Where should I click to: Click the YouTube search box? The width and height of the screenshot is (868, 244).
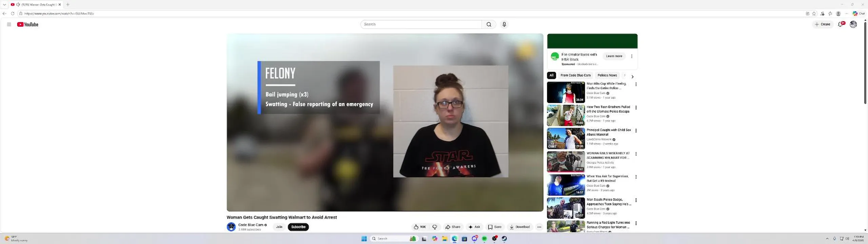pyautogui.click(x=421, y=24)
